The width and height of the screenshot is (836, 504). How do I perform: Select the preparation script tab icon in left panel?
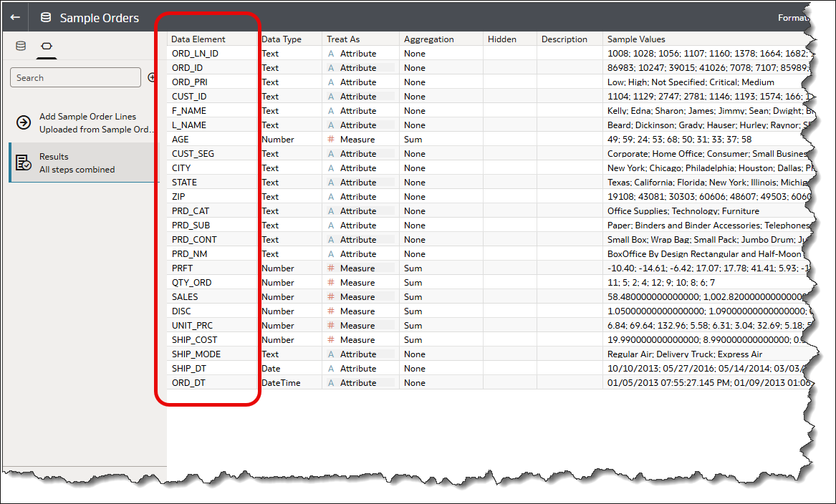20,44
